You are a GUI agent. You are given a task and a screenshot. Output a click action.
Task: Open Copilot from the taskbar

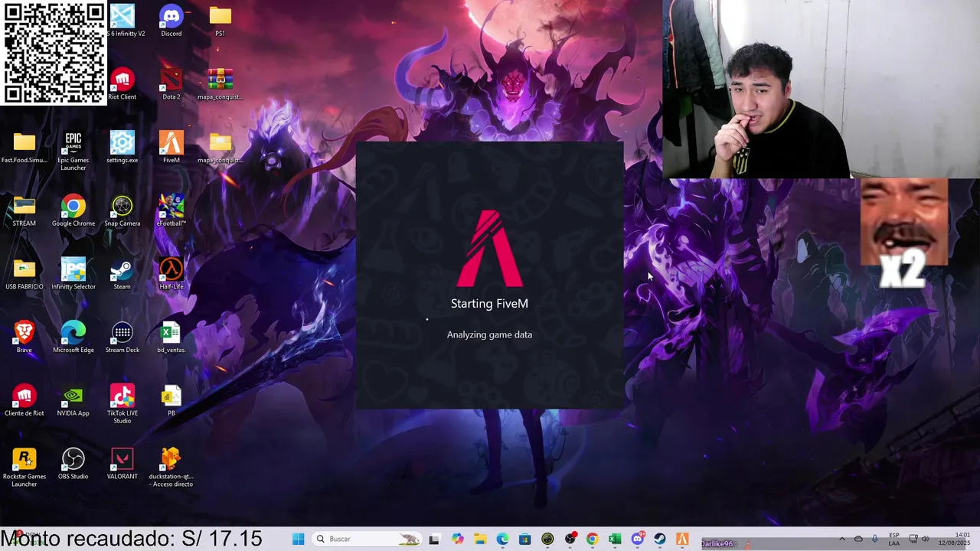(x=457, y=539)
